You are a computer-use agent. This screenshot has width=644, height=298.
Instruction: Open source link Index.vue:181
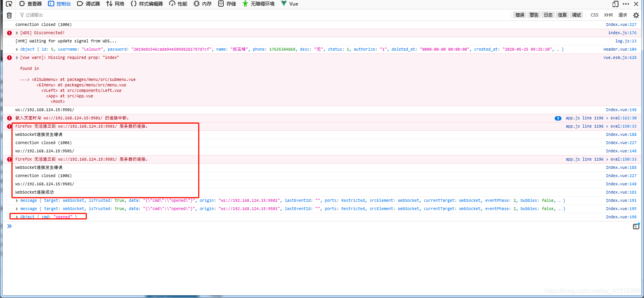click(621, 192)
